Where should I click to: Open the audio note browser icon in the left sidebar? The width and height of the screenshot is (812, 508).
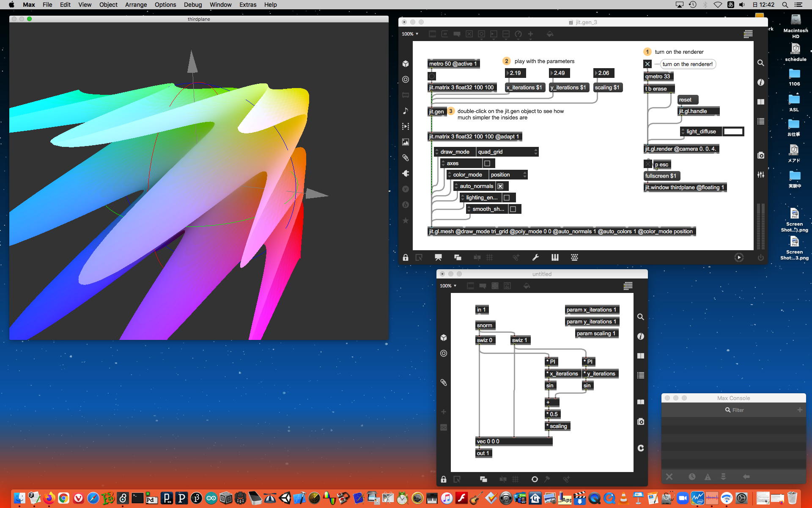click(406, 110)
